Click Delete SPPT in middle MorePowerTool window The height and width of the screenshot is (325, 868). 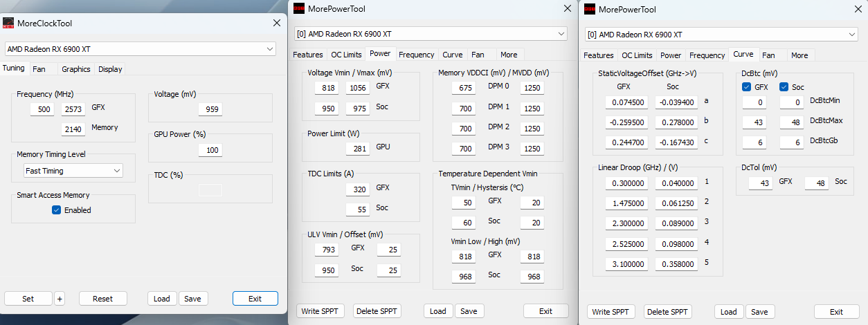[377, 311]
